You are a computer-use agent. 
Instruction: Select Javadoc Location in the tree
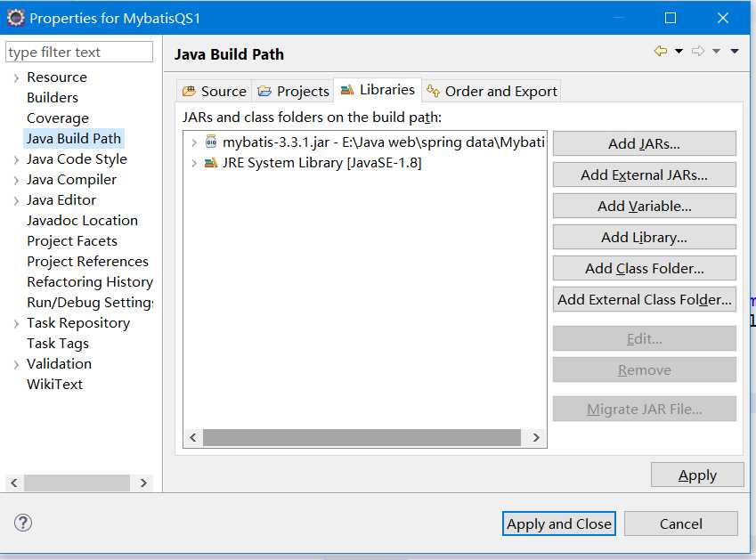click(x=83, y=220)
